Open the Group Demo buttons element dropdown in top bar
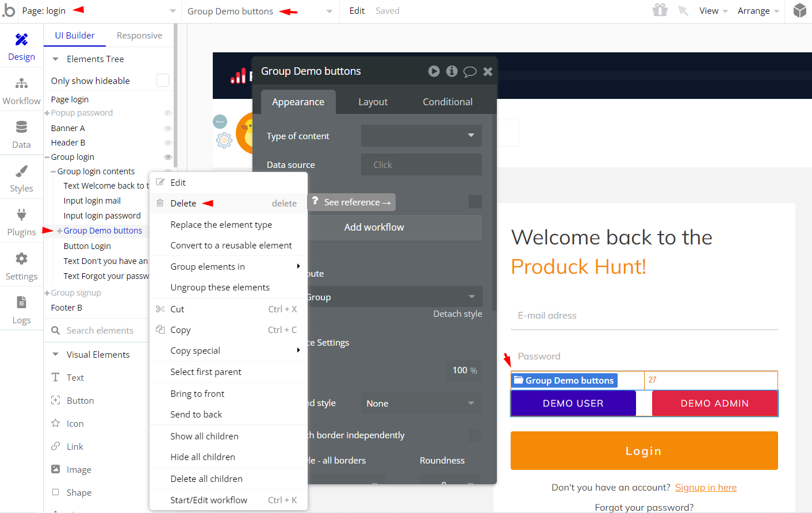Viewport: 812px width, 513px height. [260, 11]
